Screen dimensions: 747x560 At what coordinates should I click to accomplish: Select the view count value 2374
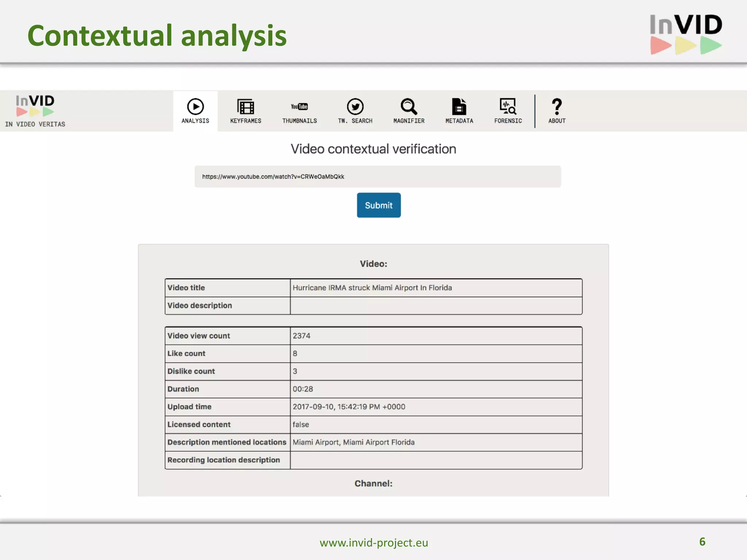301,336
